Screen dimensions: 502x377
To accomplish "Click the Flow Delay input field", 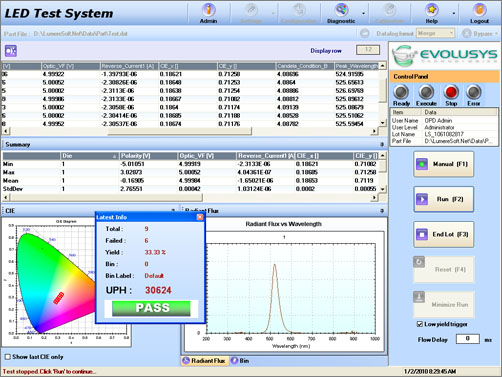I will click(x=468, y=339).
